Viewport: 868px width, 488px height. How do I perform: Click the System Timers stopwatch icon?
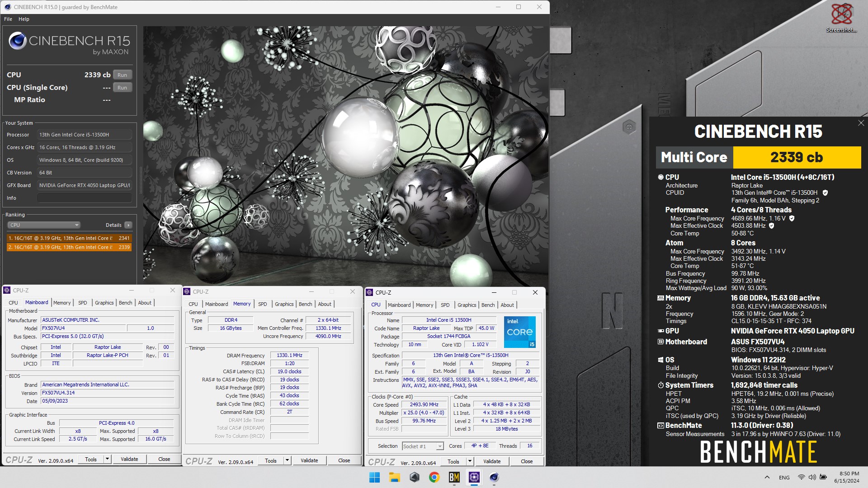[x=660, y=385]
